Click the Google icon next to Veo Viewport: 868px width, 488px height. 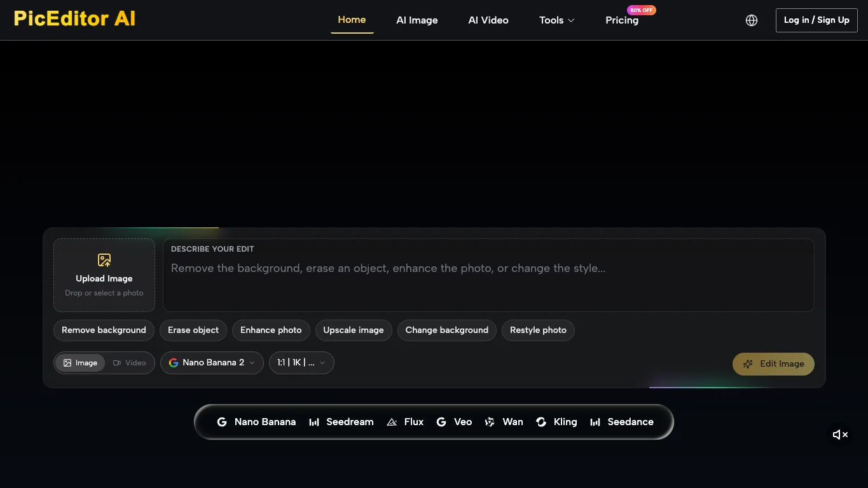441,422
